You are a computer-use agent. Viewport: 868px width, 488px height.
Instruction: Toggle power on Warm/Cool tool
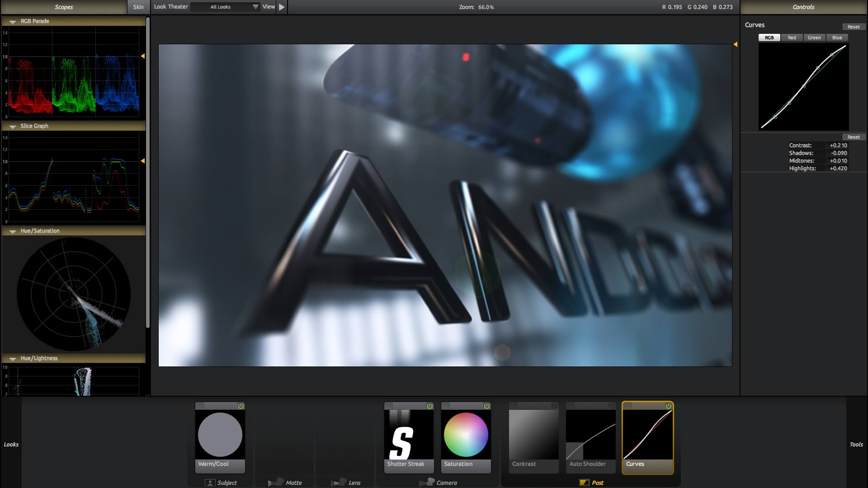coord(241,406)
